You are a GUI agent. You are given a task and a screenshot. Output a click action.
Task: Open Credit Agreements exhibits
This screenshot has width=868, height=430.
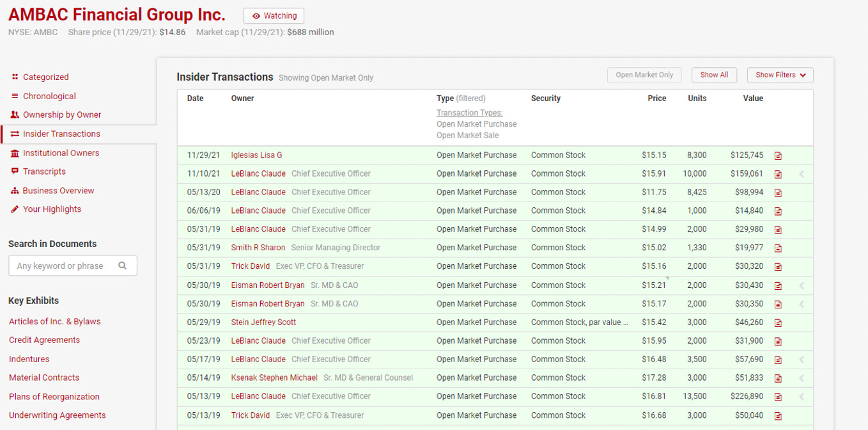pyautogui.click(x=44, y=340)
